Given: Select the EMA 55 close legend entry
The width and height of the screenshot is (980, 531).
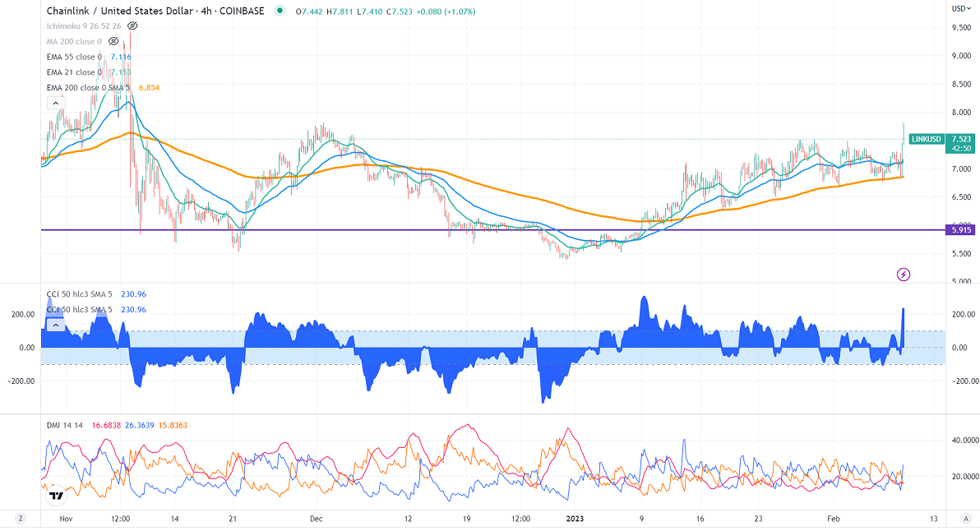Looking at the screenshot, I should coord(74,57).
